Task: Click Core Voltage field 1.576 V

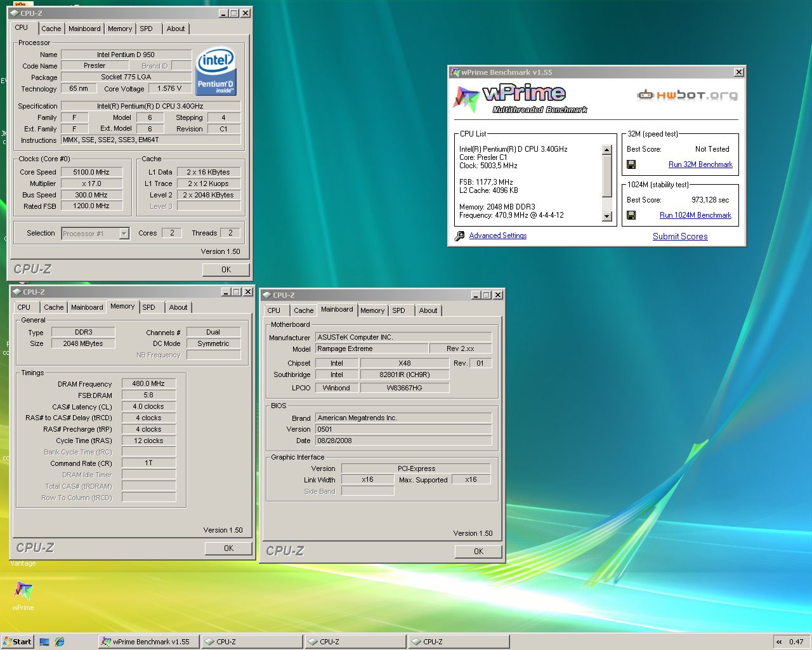Action: click(169, 88)
